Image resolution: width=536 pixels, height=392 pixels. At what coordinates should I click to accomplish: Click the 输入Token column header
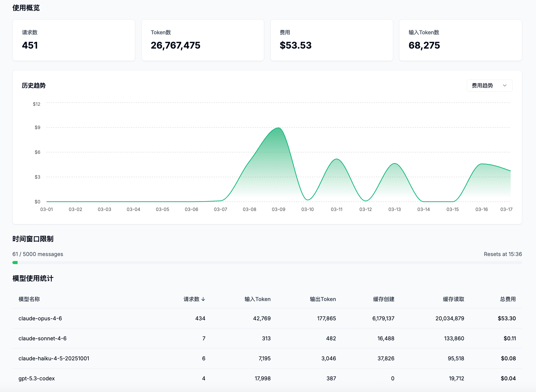(258, 299)
